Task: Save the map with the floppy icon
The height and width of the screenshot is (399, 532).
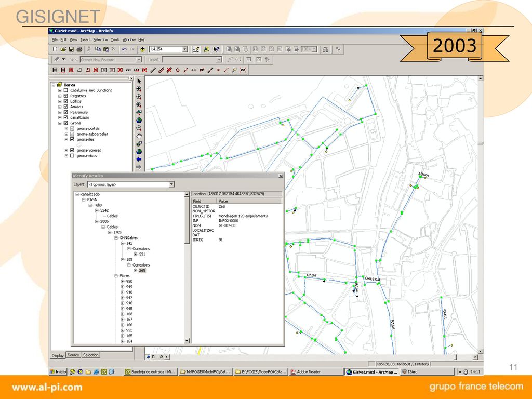Action: point(71,49)
